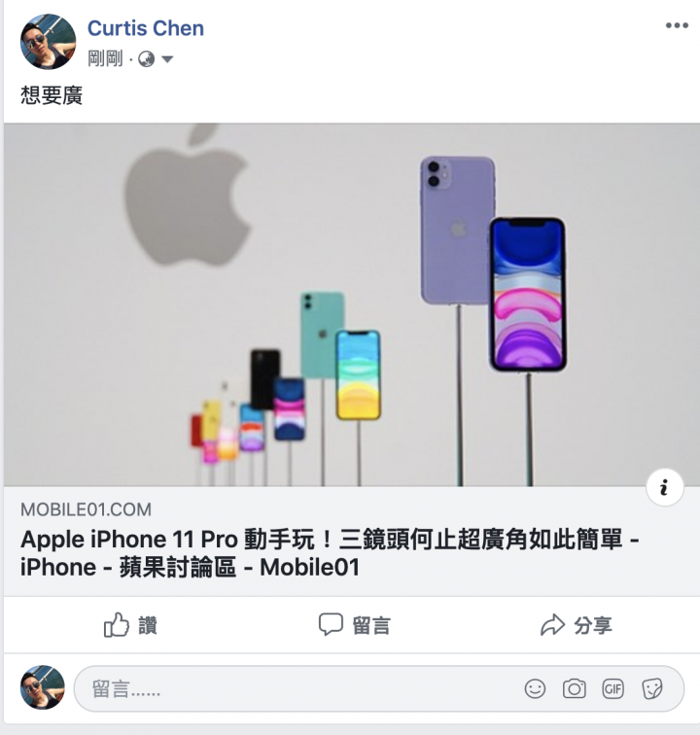Click the 分享 share button label
700x735 pixels.
pyautogui.click(x=593, y=625)
